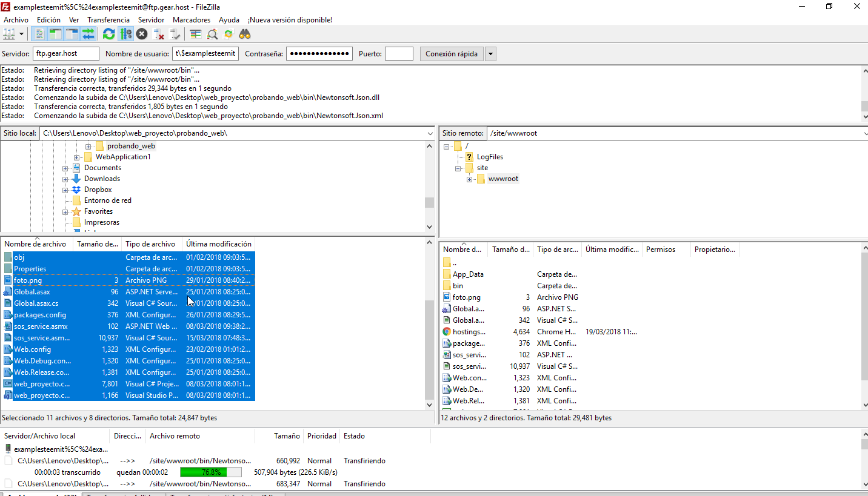Expand the Favorites tree node
This screenshot has width=868, height=496.
coord(65,212)
